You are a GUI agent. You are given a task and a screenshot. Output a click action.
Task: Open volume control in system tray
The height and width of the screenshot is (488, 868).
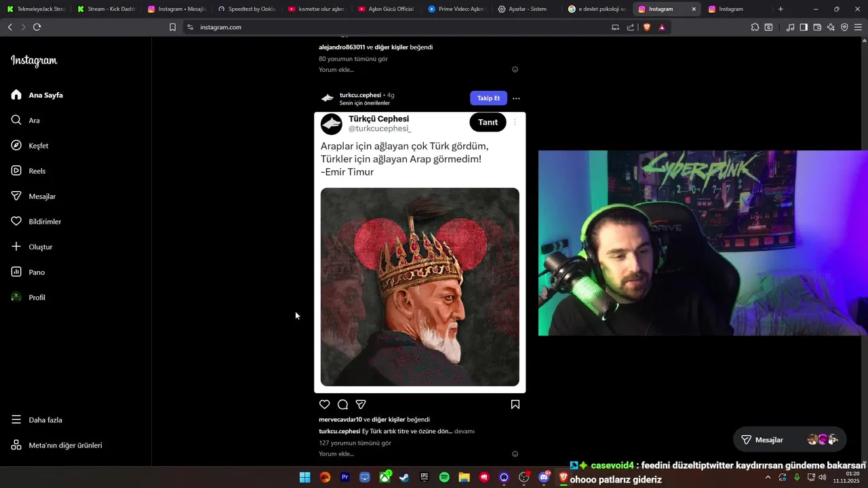[x=823, y=477]
